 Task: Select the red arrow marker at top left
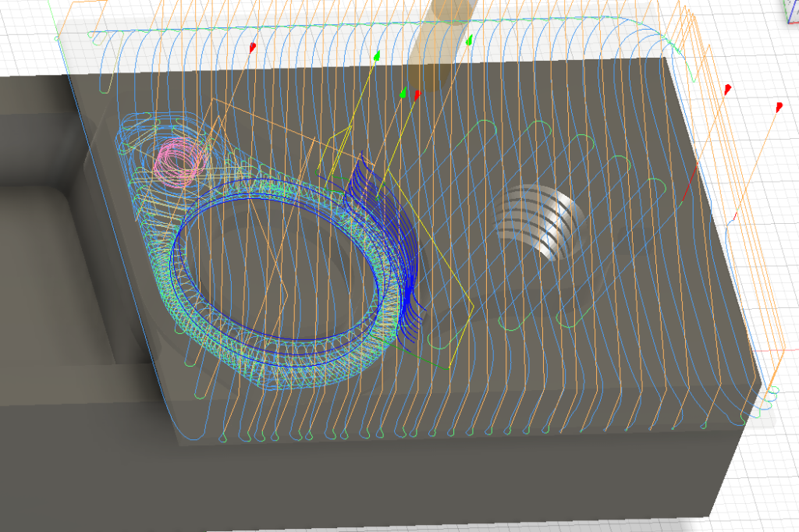(252, 48)
